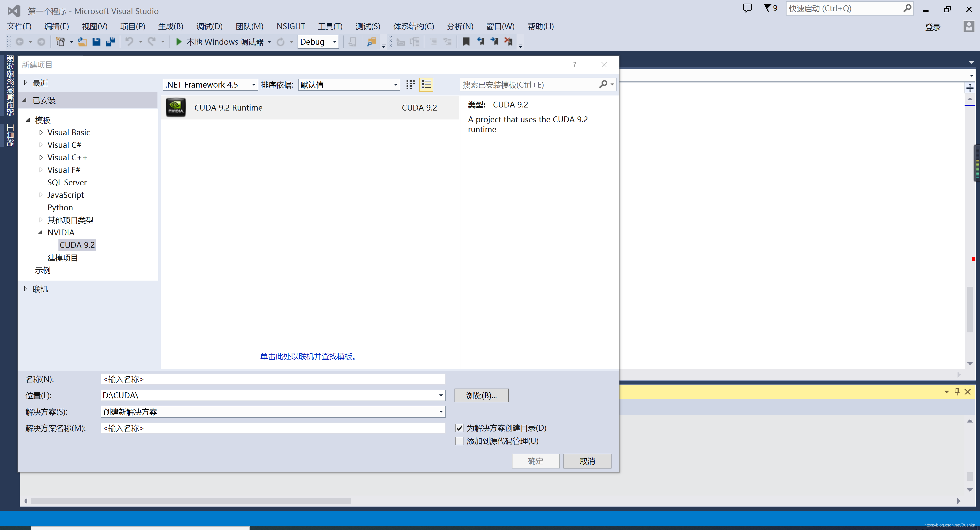Go to the previous bookmark icon
Viewport: 980px width, 530px height.
pos(481,41)
